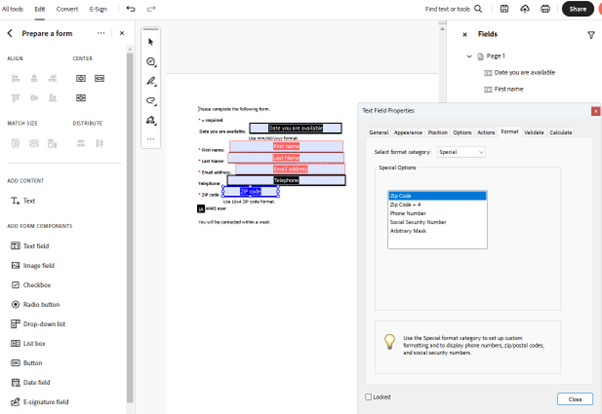Switch to the Validate tab
This screenshot has width=602, height=414.
coord(534,132)
